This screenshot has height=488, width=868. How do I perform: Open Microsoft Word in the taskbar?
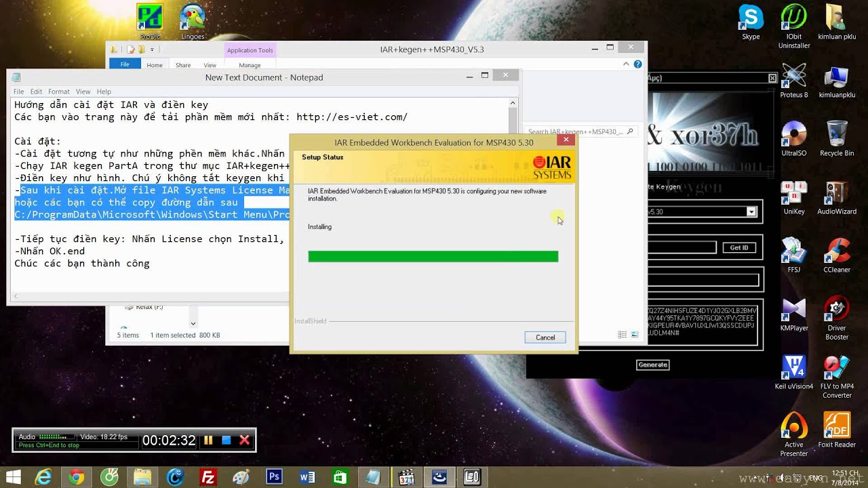[307, 477]
